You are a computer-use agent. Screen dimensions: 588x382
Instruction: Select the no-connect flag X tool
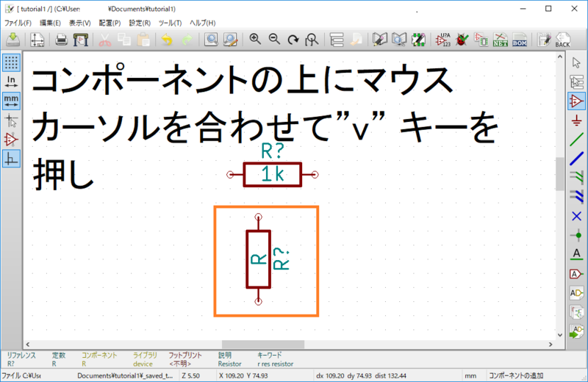tap(576, 216)
